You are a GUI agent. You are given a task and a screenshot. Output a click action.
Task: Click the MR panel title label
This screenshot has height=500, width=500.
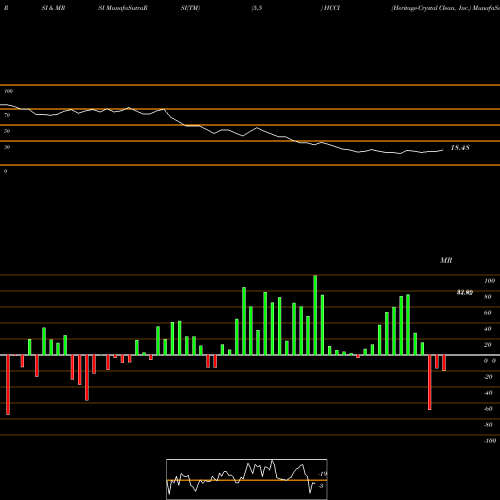coord(446,260)
